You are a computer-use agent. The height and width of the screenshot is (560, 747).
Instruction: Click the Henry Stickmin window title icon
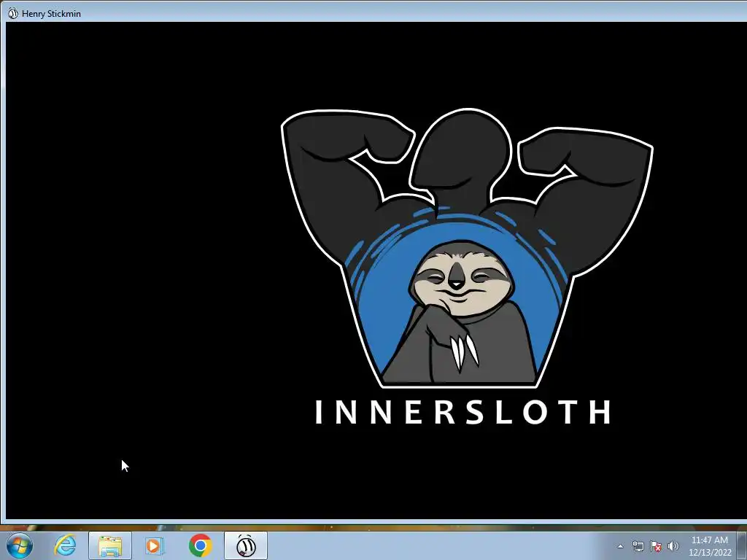click(x=13, y=13)
